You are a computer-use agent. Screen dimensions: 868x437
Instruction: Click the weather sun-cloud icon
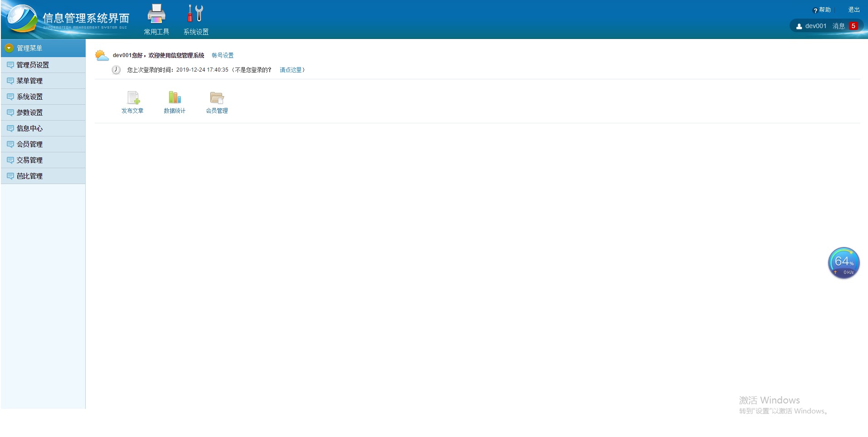[x=102, y=56]
